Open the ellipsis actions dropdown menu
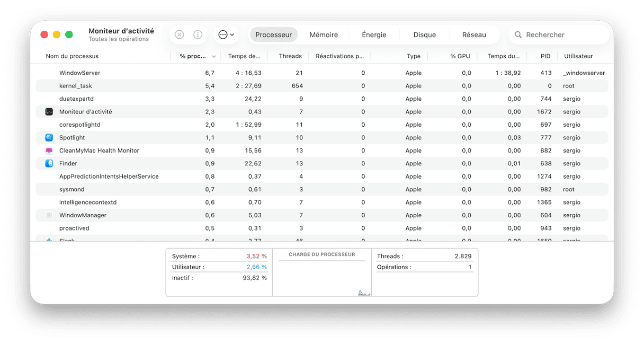 click(x=226, y=34)
